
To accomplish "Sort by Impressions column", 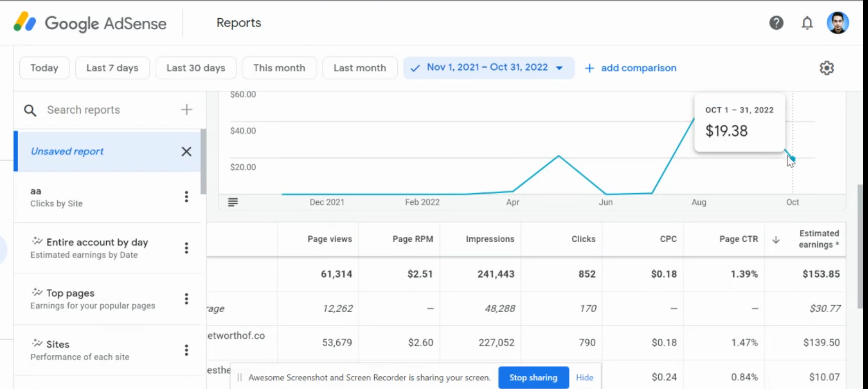I will (x=490, y=239).
